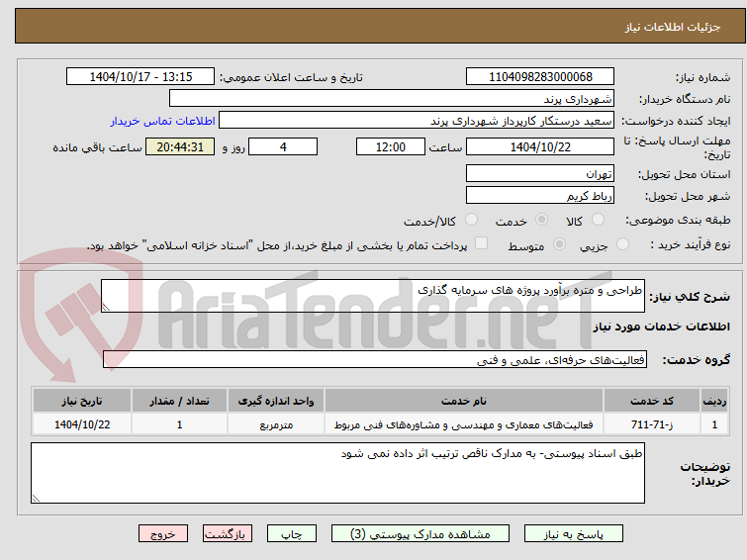
Task: Click the خروج exit button
Action: click(x=163, y=534)
